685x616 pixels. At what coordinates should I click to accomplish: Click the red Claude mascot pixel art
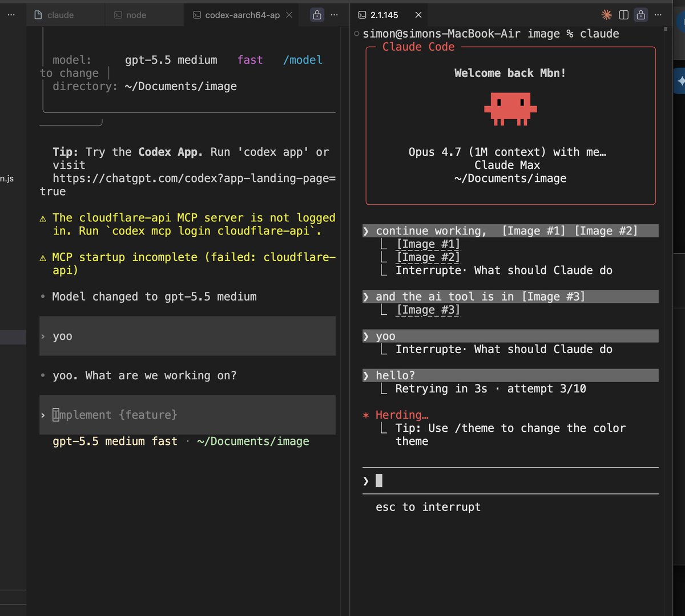[x=510, y=108]
